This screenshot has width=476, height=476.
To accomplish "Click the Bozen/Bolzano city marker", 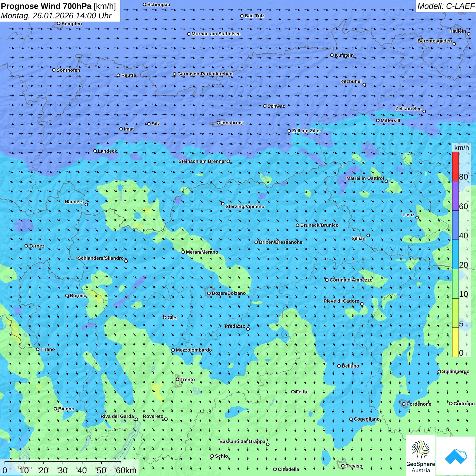I will [209, 293].
